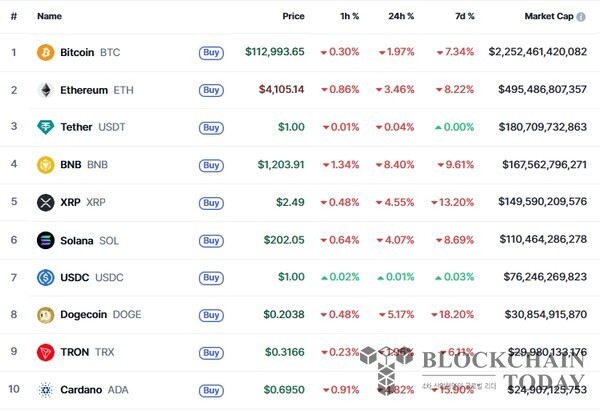The image size is (600, 411).
Task: Click the Dogecoin logo icon
Action: coord(45,315)
